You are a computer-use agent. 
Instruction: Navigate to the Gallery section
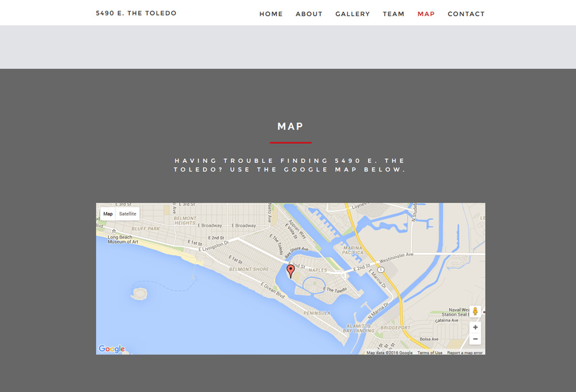tap(353, 14)
